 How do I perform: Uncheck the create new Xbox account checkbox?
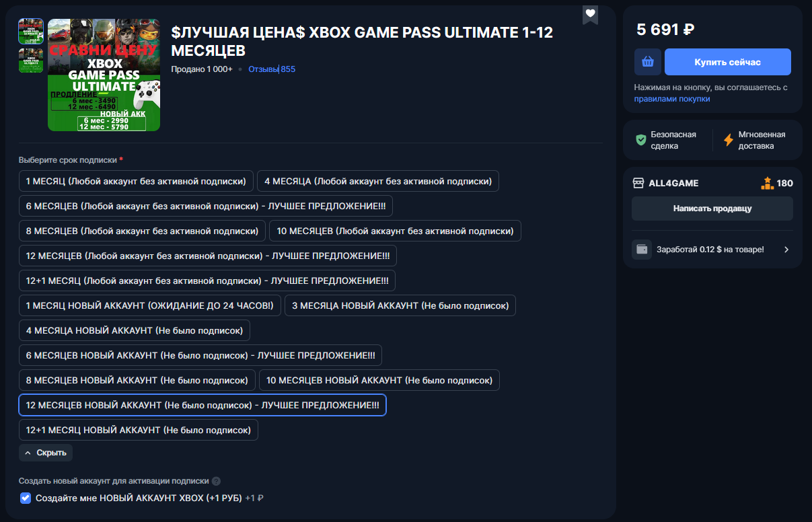26,498
